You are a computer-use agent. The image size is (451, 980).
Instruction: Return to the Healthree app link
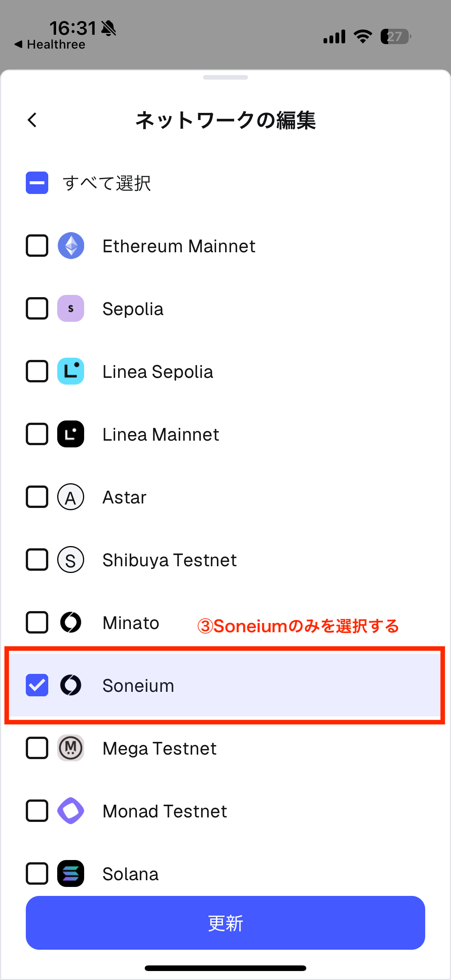(50, 44)
